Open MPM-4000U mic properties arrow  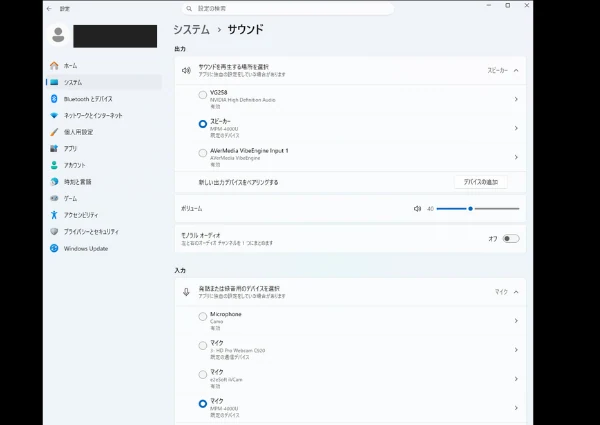pos(516,408)
